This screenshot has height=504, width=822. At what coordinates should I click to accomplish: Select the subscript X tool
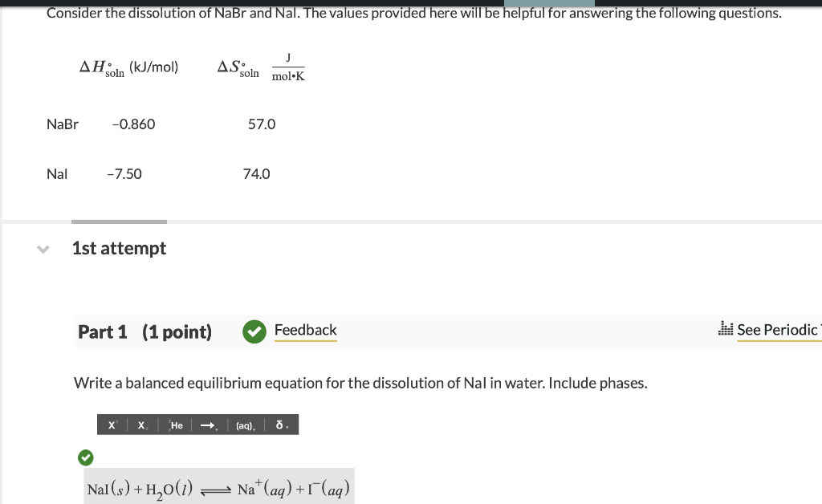click(141, 425)
